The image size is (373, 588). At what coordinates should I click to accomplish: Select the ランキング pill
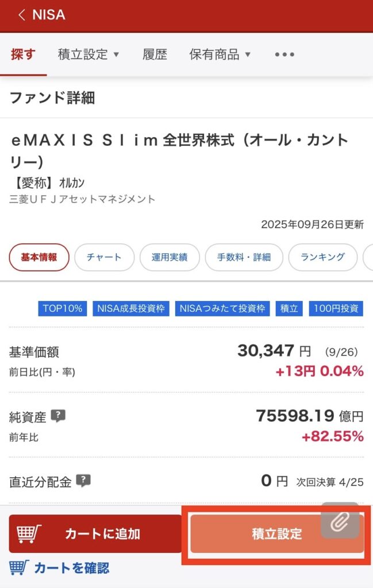click(x=322, y=257)
